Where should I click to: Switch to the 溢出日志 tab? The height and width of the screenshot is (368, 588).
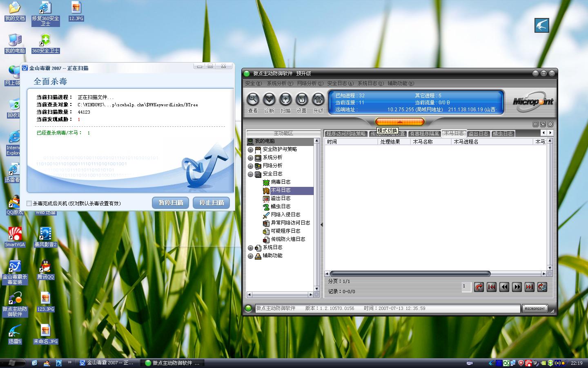pos(478,134)
